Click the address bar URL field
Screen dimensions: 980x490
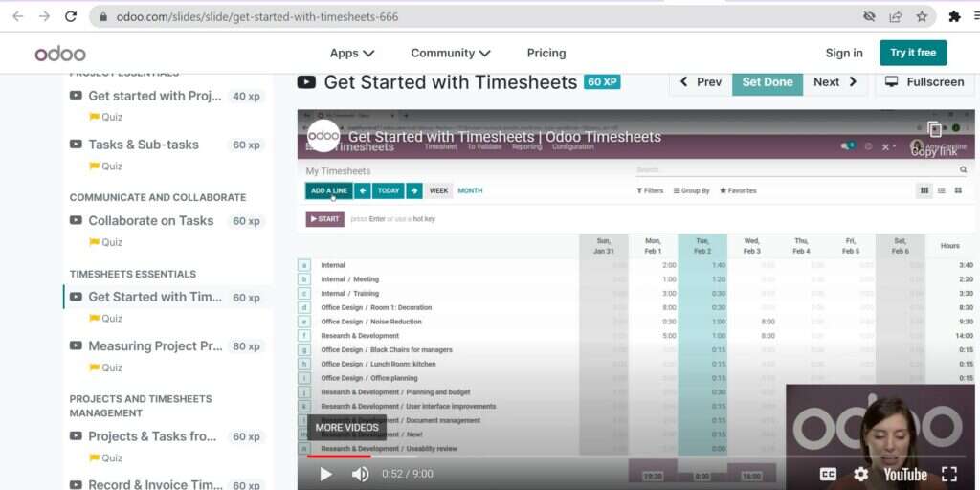(x=475, y=17)
